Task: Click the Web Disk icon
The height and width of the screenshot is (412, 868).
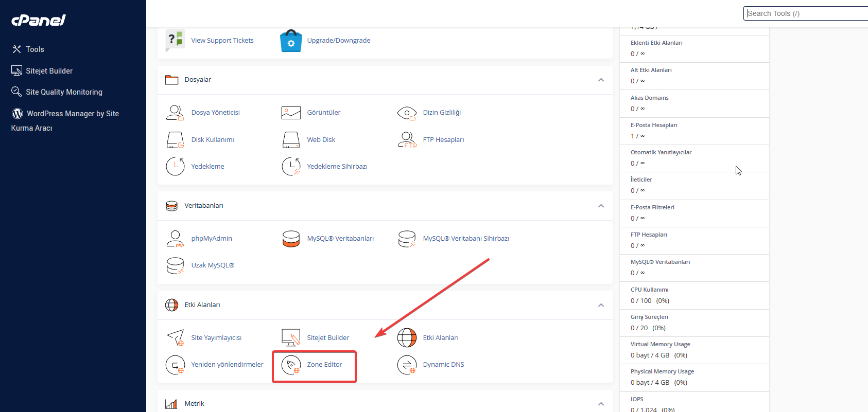Action: (291, 139)
